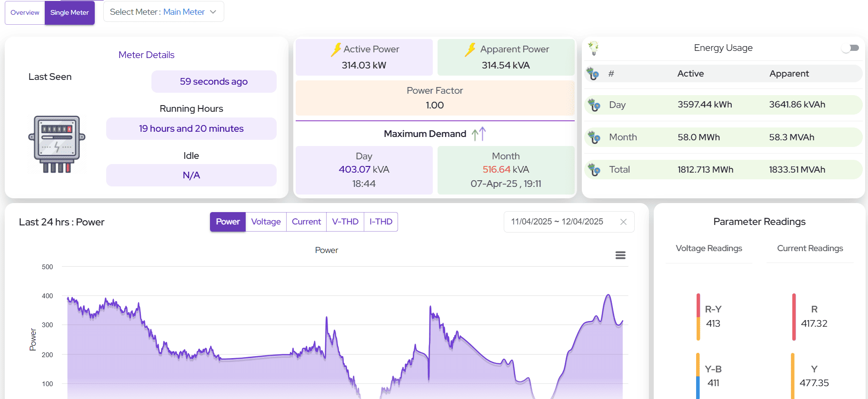
Task: Switch chart to Voltage
Action: point(266,222)
